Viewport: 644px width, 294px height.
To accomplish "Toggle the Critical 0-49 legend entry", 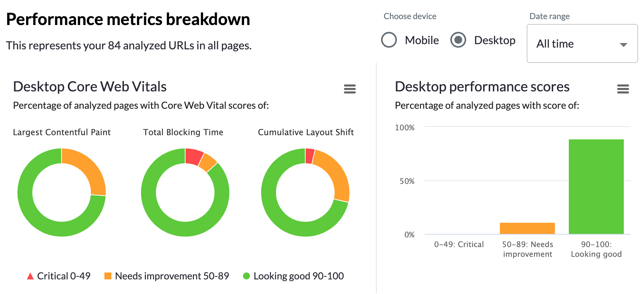I will click(x=64, y=276).
